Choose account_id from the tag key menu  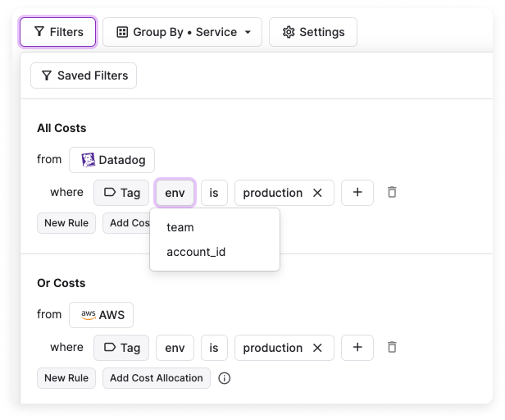tap(196, 252)
